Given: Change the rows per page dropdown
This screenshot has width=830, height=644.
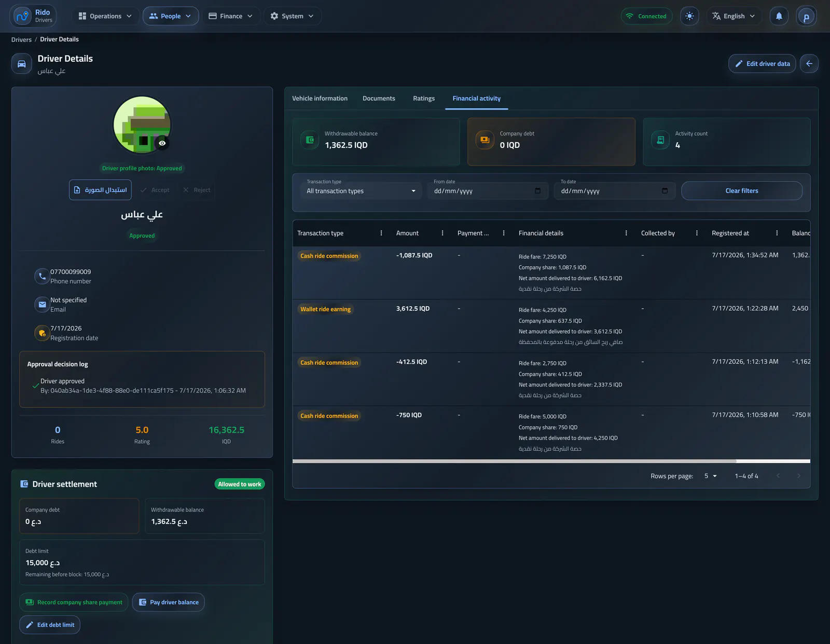Looking at the screenshot, I should [x=711, y=476].
